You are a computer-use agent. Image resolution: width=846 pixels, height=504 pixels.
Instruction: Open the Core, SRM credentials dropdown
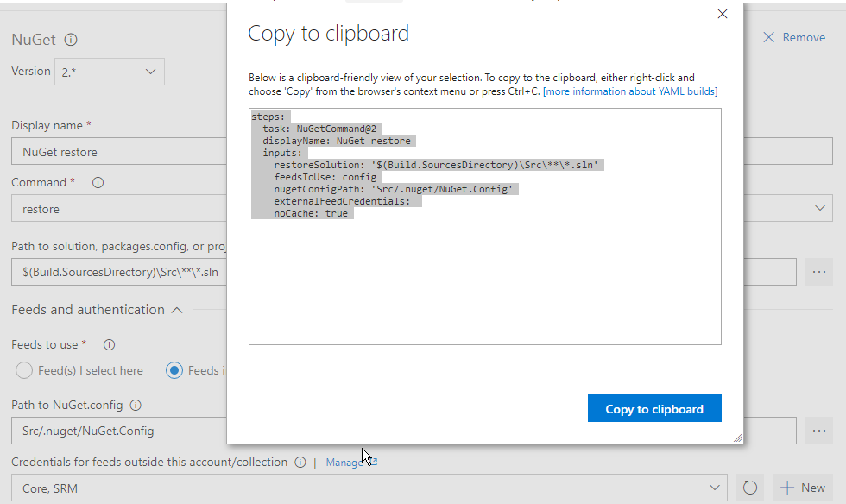(x=717, y=488)
